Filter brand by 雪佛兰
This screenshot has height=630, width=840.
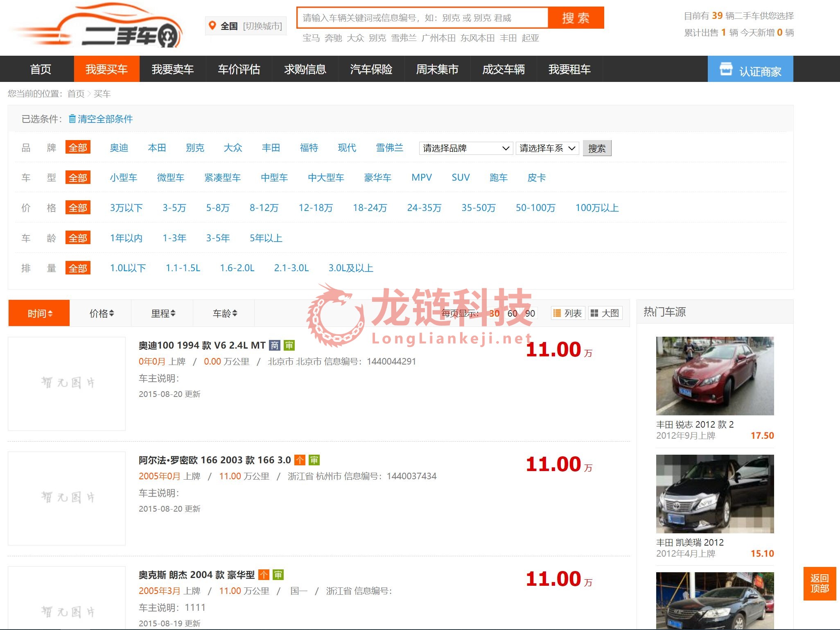389,147
